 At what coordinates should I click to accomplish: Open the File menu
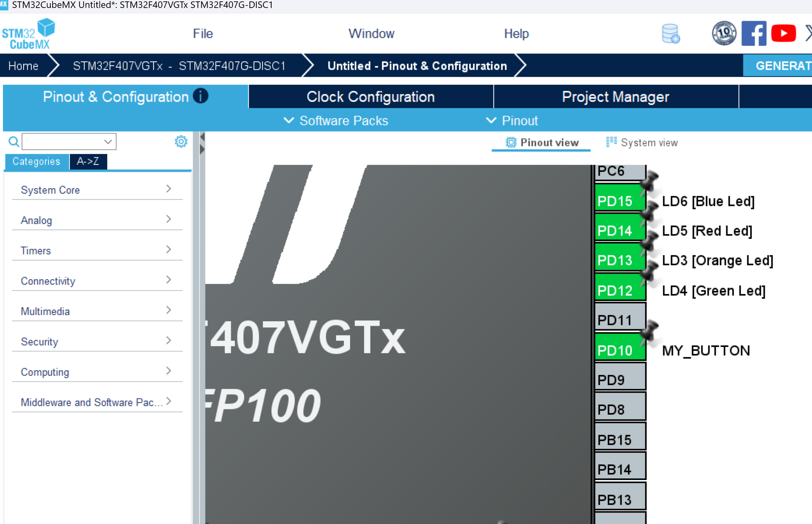pos(203,34)
